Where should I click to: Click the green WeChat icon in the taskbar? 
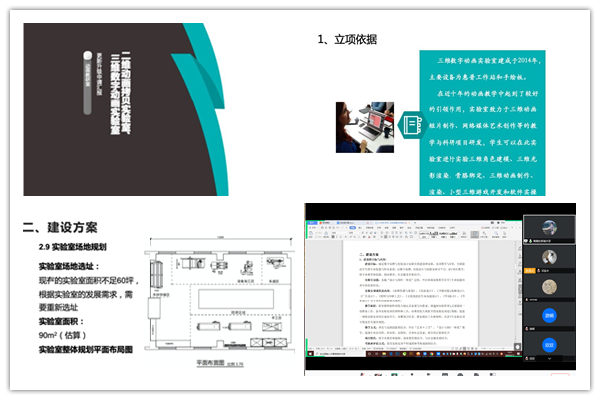pyautogui.click(x=404, y=354)
